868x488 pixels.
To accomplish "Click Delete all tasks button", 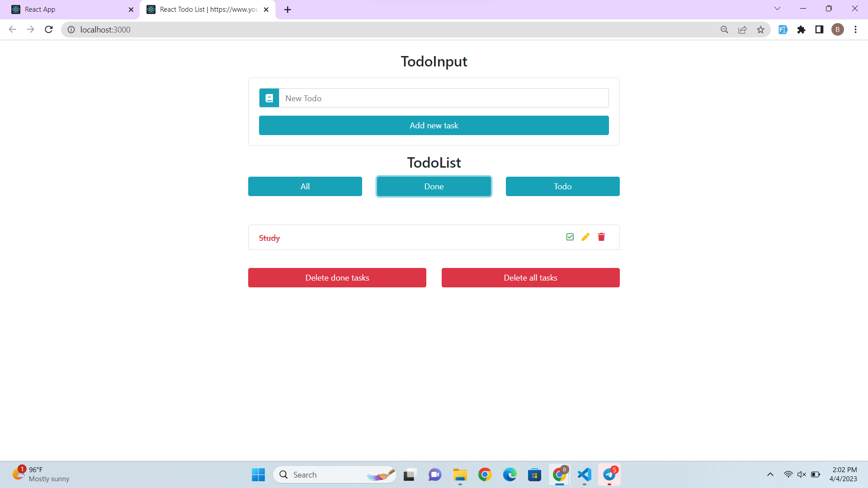I will 530,278.
